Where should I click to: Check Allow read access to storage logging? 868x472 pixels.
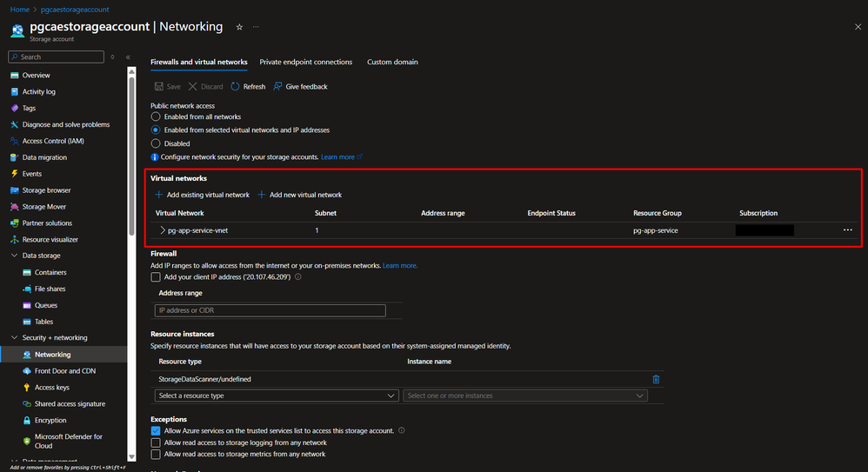click(156, 442)
